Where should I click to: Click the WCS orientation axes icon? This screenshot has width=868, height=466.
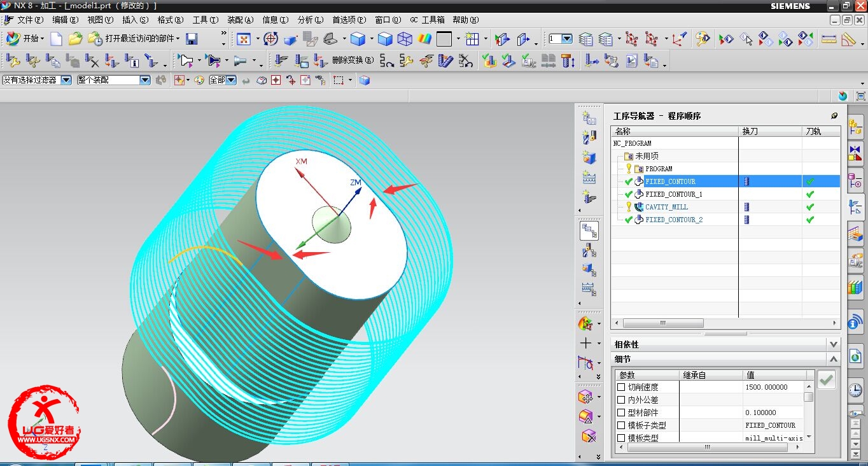[x=680, y=39]
